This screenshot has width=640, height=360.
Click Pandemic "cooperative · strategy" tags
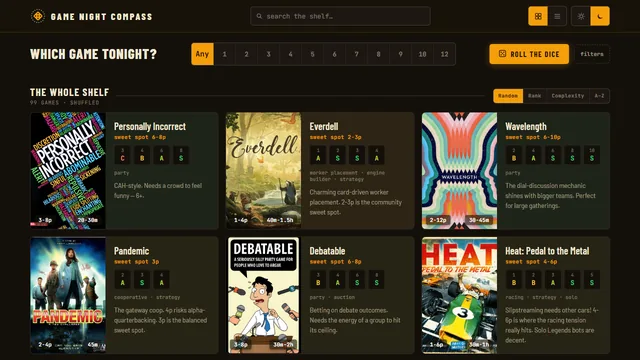pos(147,297)
